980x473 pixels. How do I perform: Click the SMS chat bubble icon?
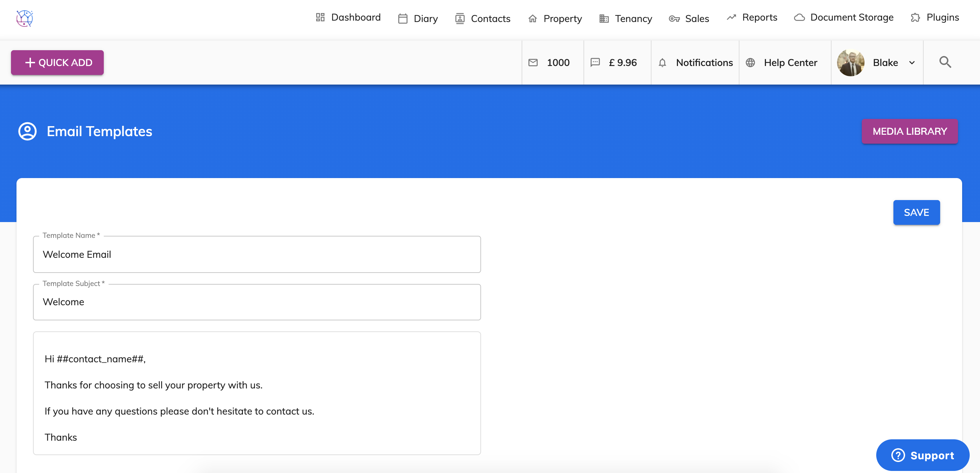595,63
